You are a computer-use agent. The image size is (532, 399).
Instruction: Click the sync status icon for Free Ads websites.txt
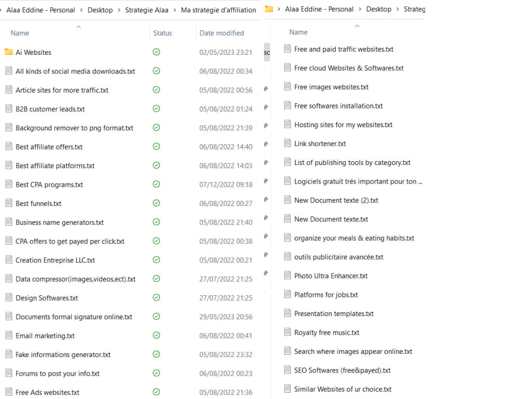[x=156, y=392]
